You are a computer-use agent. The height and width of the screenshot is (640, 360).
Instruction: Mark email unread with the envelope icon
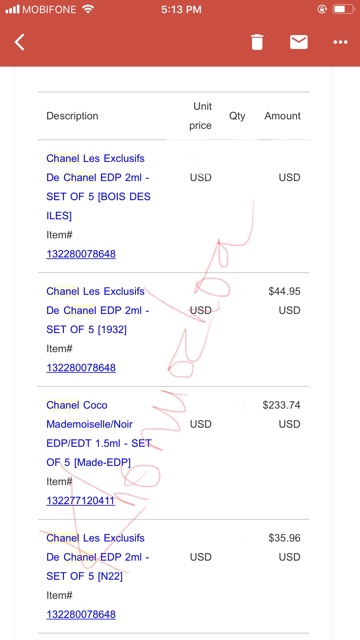(x=299, y=42)
